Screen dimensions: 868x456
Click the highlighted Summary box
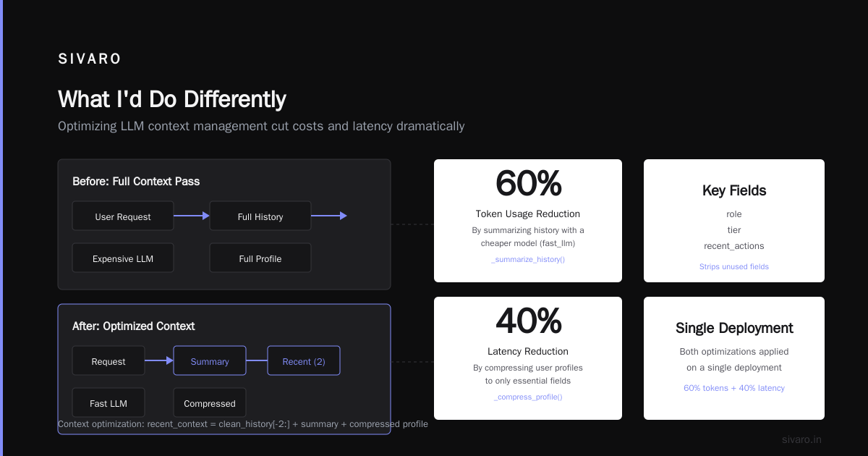pyautogui.click(x=210, y=360)
